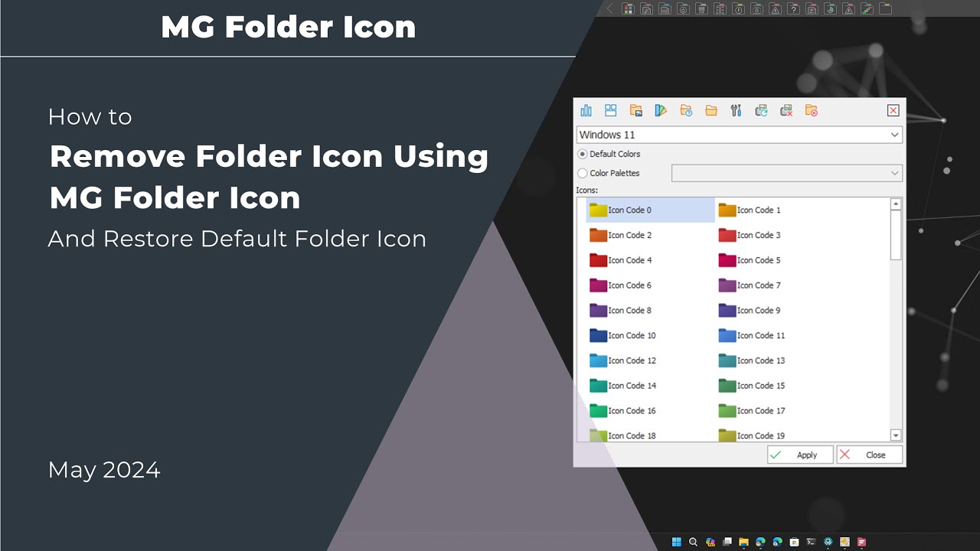This screenshot has height=551, width=980.
Task: Open Microsoft Store from the taskbar
Action: coord(794,542)
